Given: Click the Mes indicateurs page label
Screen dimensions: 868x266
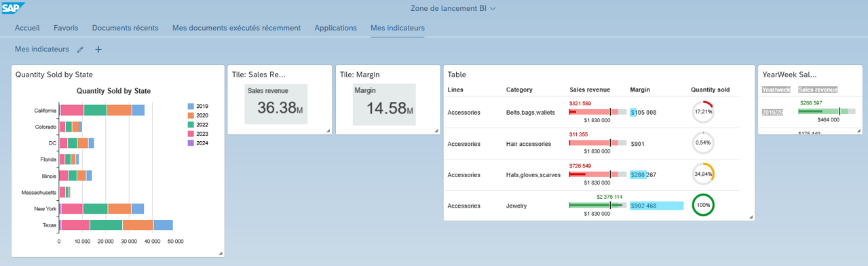Looking at the screenshot, I should click(41, 50).
